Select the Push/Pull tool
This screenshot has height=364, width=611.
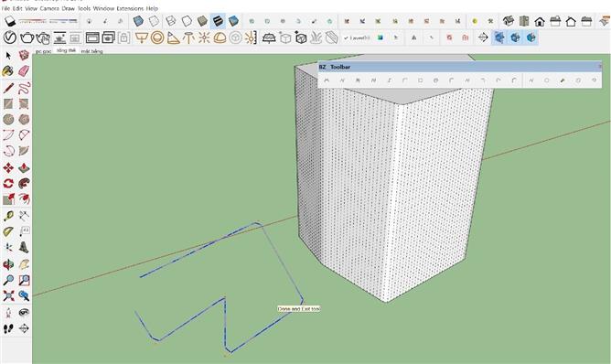[x=24, y=167]
